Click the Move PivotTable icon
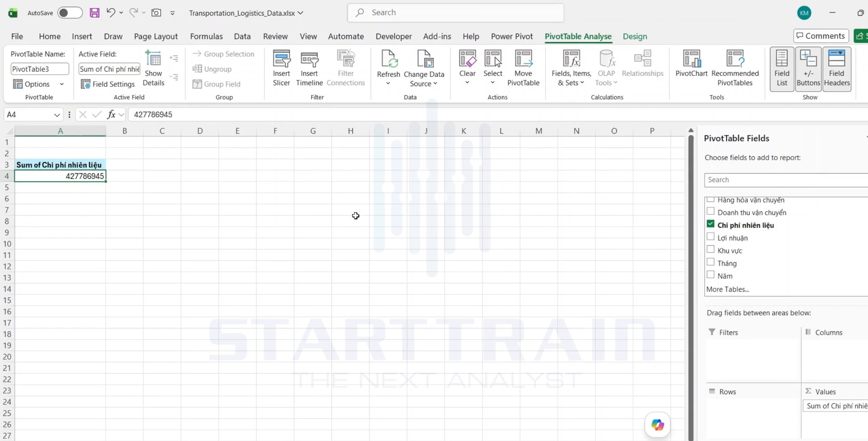Viewport: 868px width, 441px height. pyautogui.click(x=523, y=68)
